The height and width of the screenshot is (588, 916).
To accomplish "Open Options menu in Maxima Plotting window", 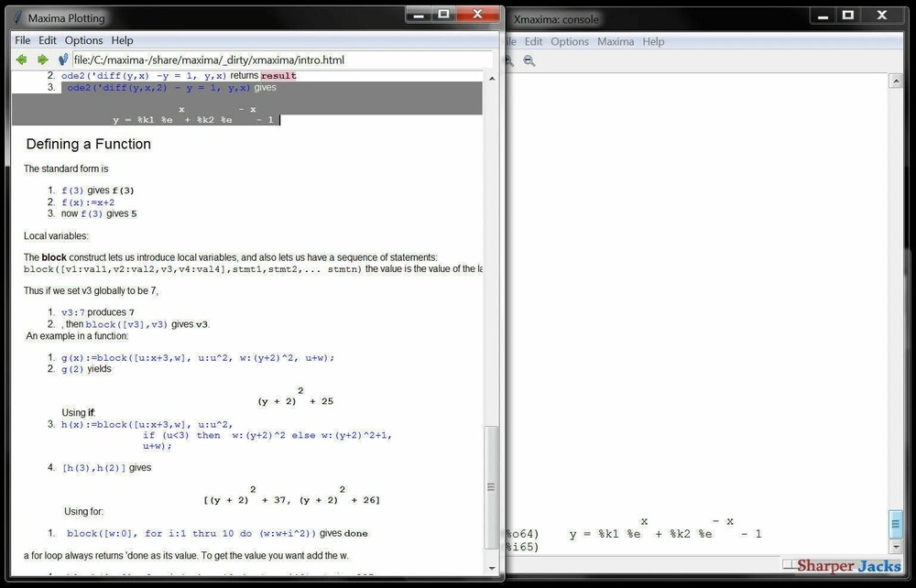I will [83, 40].
